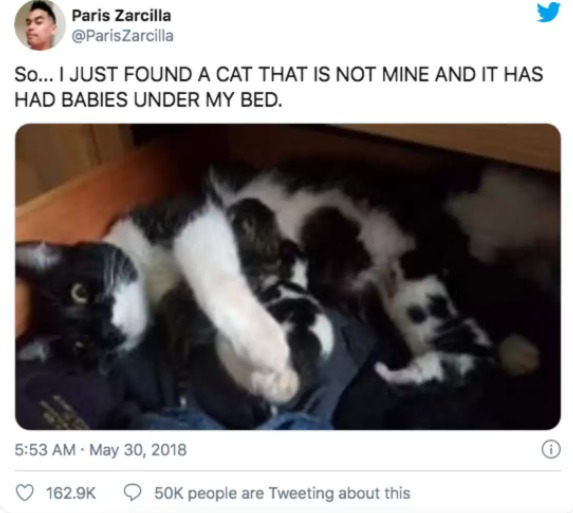Open the cat and kittens photo
573x513 pixels.
point(288,277)
